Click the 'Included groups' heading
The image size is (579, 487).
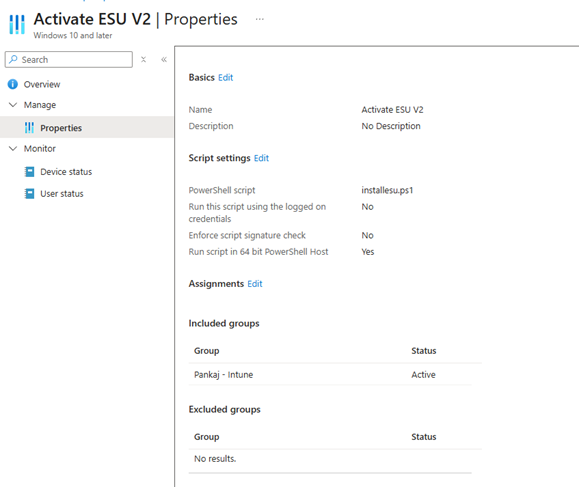click(224, 323)
